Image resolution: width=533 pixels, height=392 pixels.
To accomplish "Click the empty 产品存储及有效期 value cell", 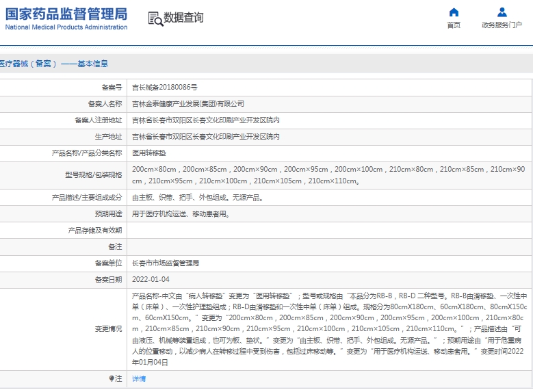I will (329, 231).
